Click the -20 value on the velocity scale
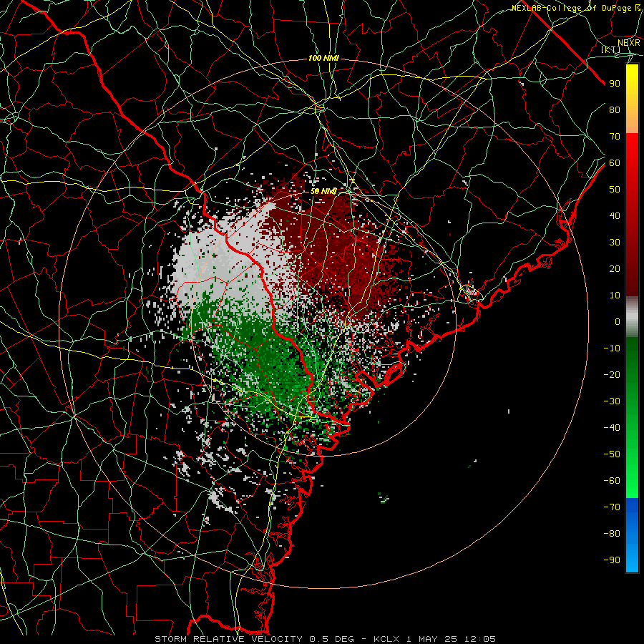644x644 pixels. click(612, 375)
